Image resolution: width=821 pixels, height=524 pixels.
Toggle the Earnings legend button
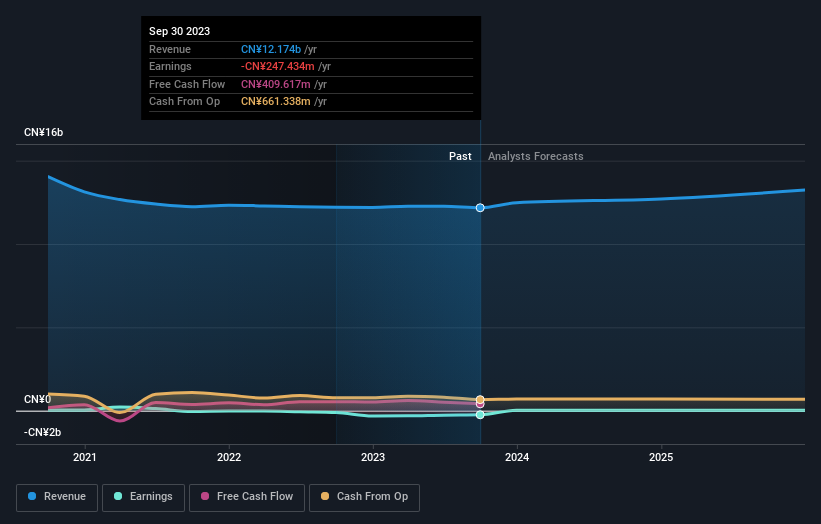click(143, 497)
